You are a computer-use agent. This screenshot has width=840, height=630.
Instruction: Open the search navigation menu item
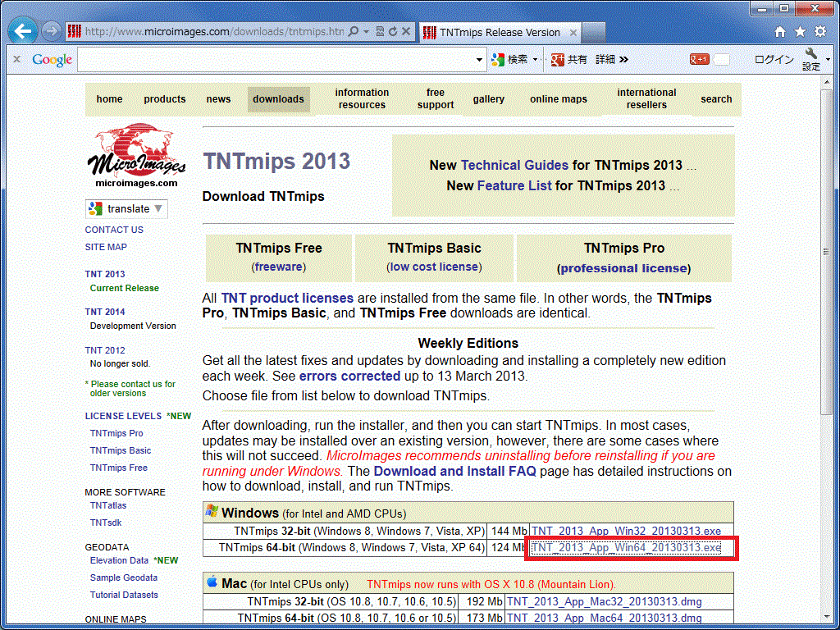tap(716, 99)
